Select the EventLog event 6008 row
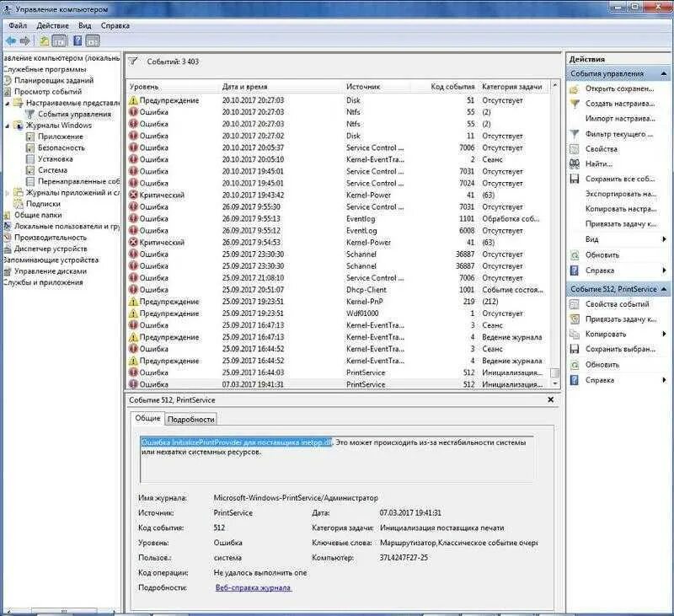This screenshot has width=674, height=616. click(x=339, y=231)
